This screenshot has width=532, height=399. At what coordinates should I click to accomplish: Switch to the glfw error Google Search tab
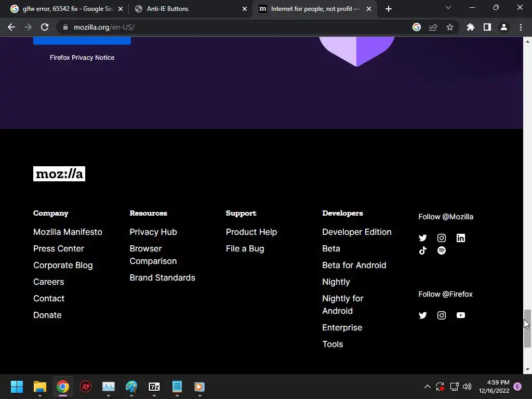click(67, 9)
